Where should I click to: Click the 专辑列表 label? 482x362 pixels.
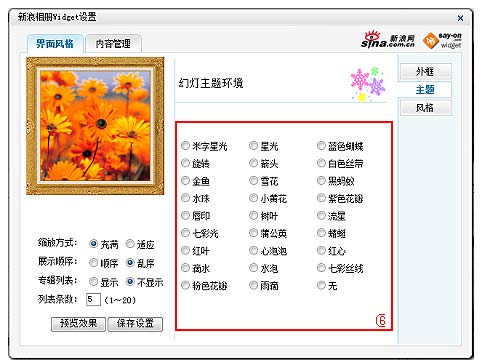[x=57, y=280]
